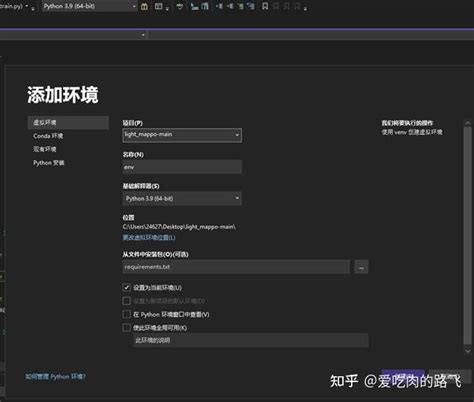This screenshot has width=474, height=402.
Task: Click the toolbar icon right of window layout
Action: coord(180,6)
